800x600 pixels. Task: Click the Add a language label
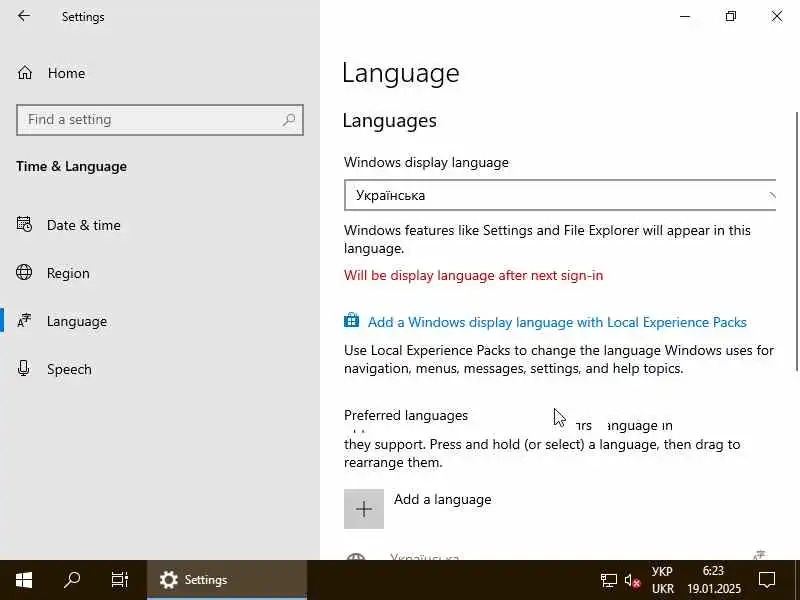pyautogui.click(x=443, y=499)
